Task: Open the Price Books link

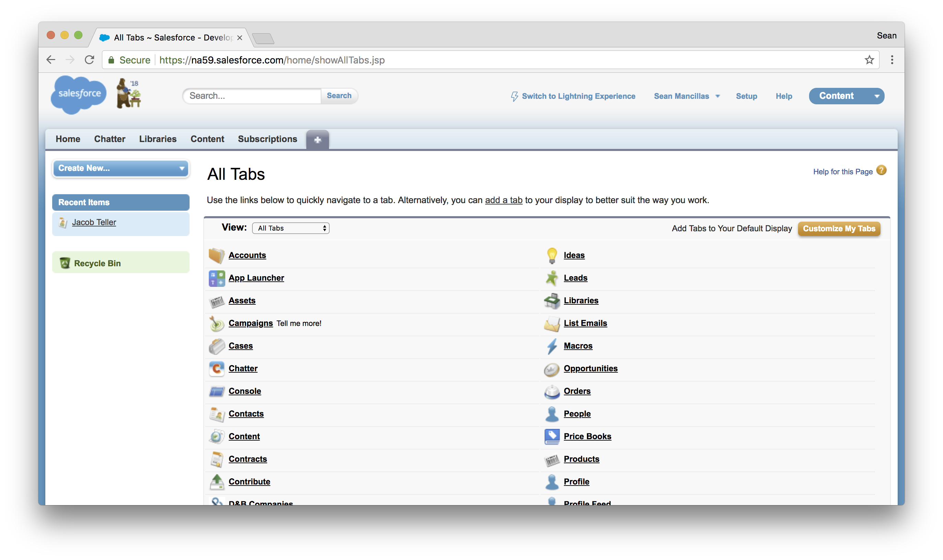Action: (x=587, y=436)
